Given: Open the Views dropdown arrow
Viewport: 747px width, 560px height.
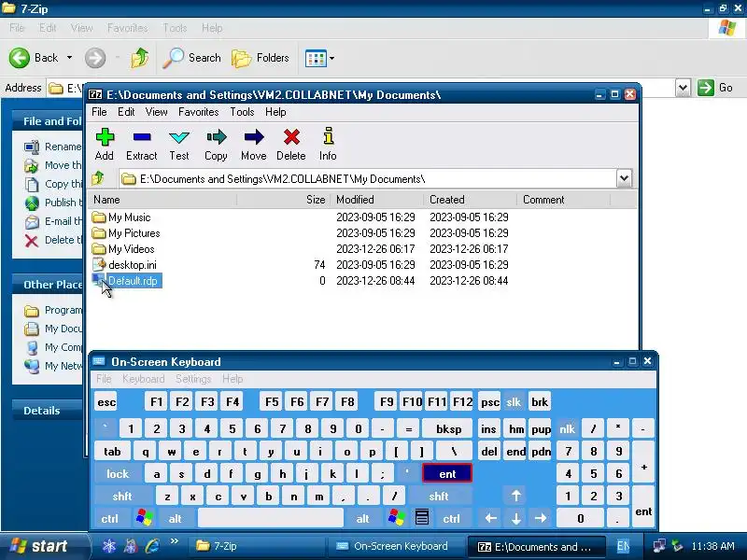Looking at the screenshot, I should click(332, 59).
